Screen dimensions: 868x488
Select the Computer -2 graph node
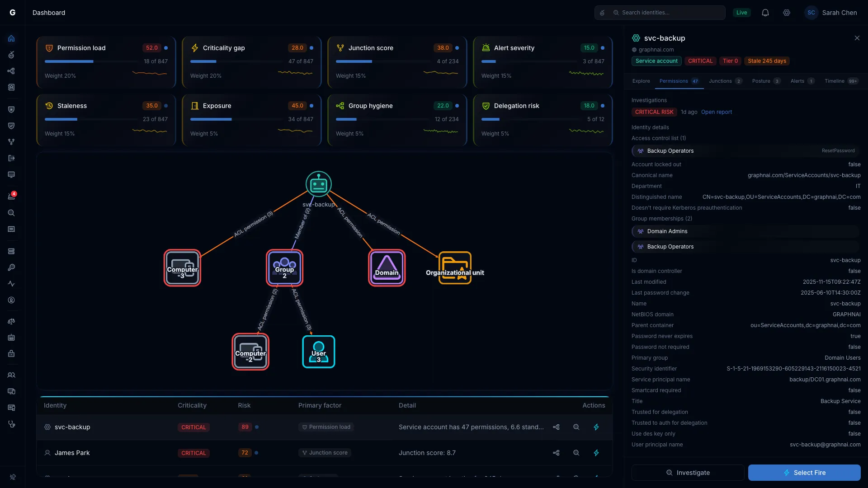pyautogui.click(x=250, y=352)
